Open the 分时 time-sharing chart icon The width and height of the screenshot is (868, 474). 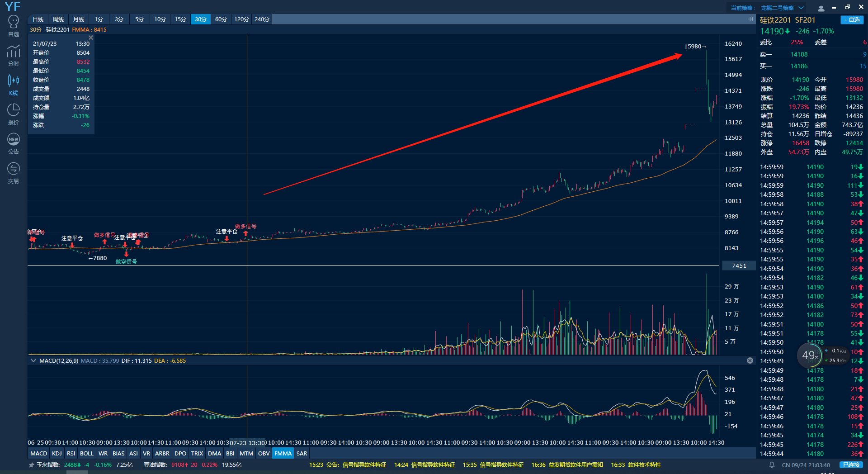tap(14, 55)
